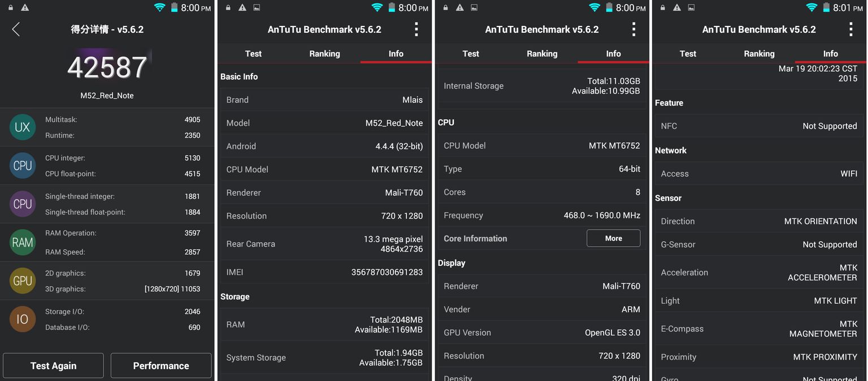Select the Test tab on Sensor info screen
This screenshot has width=868, height=381.
coord(688,54)
